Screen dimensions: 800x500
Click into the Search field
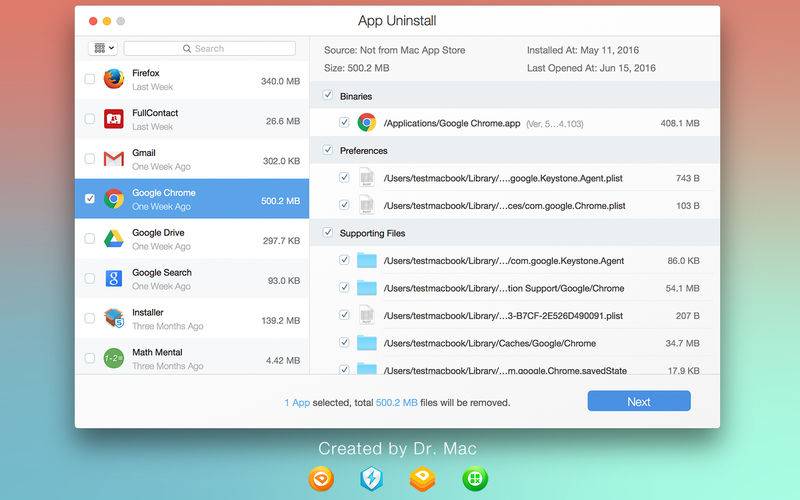(x=209, y=48)
